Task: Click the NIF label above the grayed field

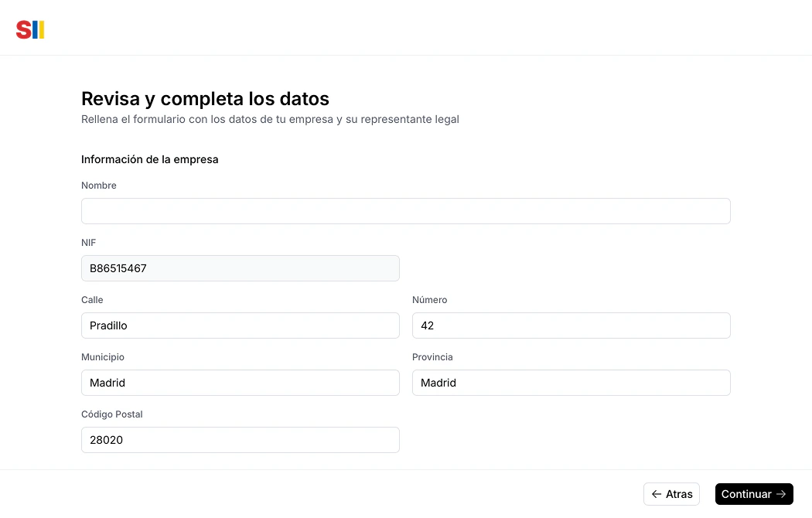Action: click(88, 243)
